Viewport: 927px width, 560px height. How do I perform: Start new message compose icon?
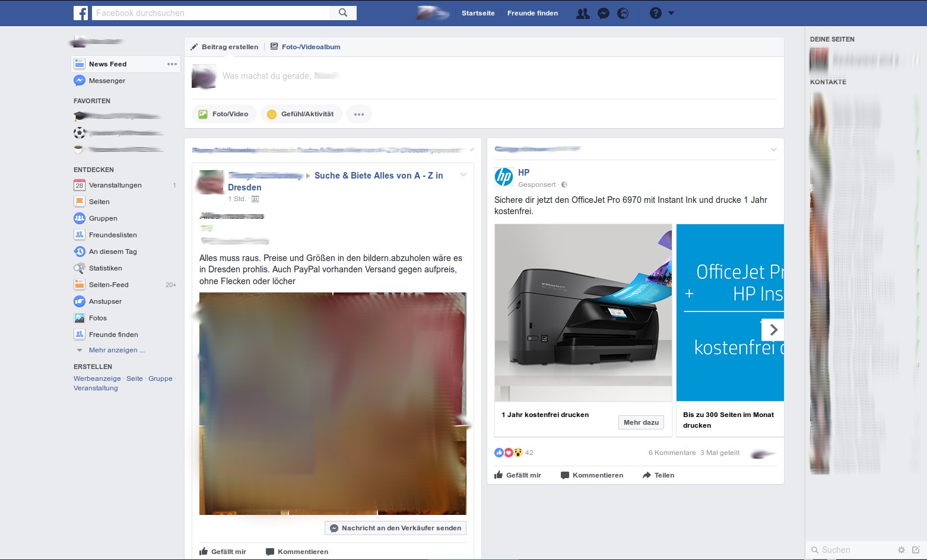(x=916, y=550)
